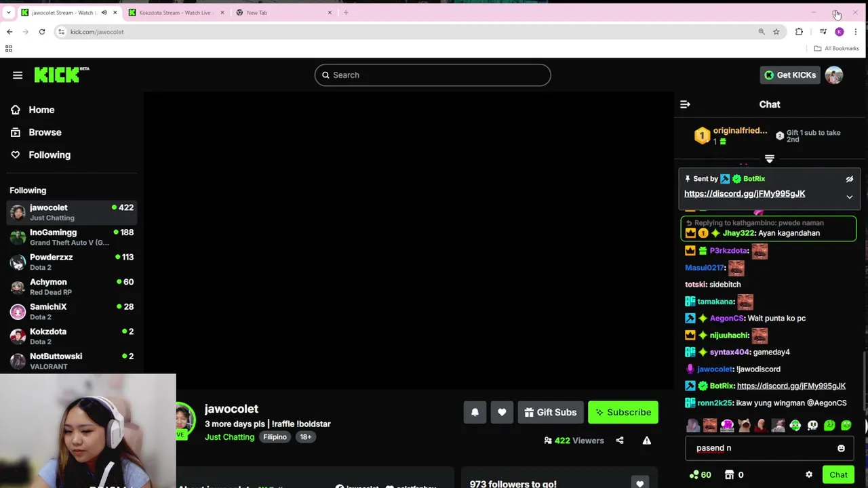Viewport: 868px width, 488px height.
Task: Insert the screaming cat quick emote
Action: (744, 426)
